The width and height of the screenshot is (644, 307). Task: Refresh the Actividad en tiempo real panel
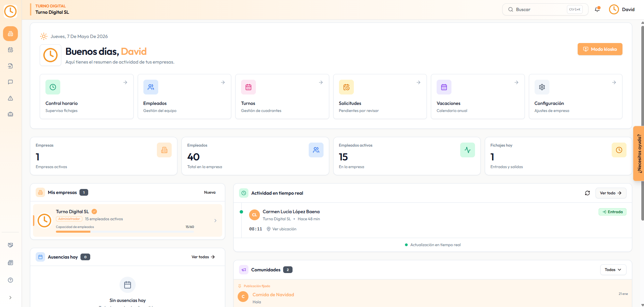pyautogui.click(x=587, y=193)
